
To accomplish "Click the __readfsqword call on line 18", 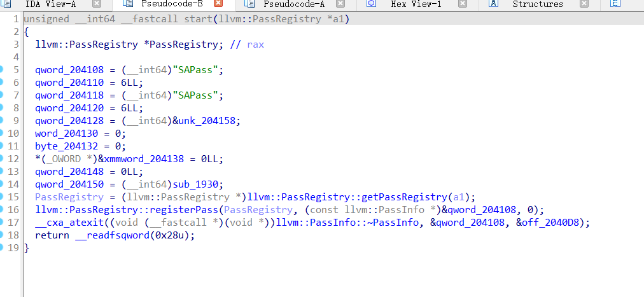I will pos(112,235).
